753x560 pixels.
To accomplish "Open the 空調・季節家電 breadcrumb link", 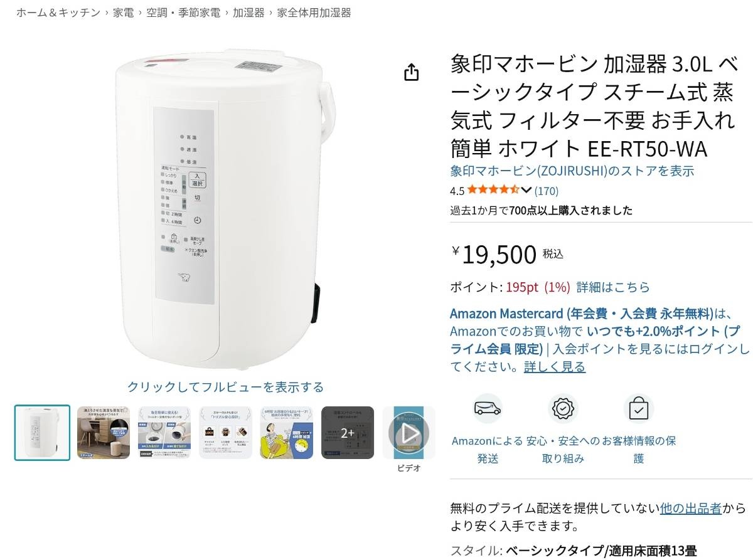I will pos(183,13).
